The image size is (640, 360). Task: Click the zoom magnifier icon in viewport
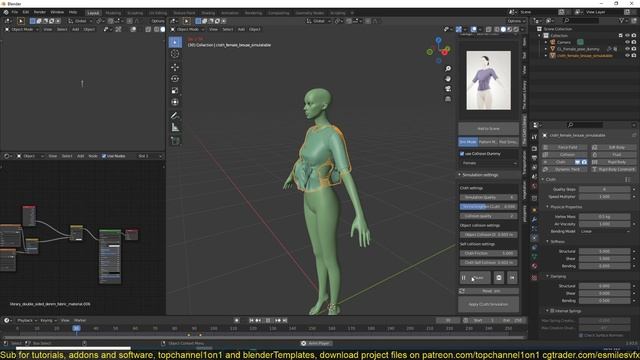click(x=448, y=69)
